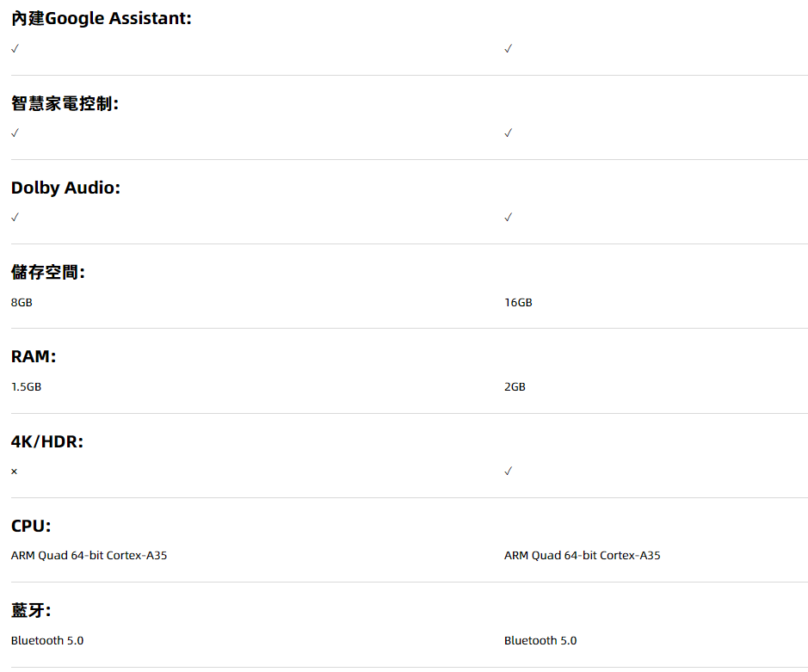808x672 pixels.
Task: Click the CPU heading
Action: click(x=31, y=526)
